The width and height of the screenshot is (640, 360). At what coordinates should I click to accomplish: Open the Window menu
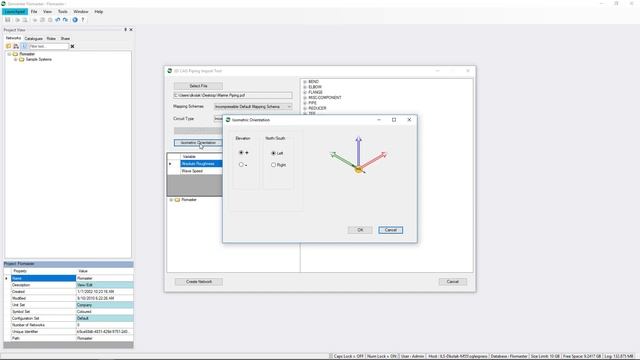81,12
